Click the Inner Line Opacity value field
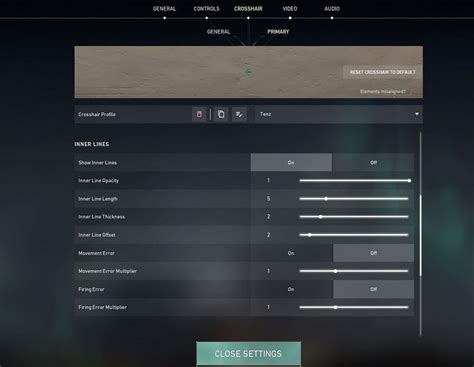 tap(268, 181)
